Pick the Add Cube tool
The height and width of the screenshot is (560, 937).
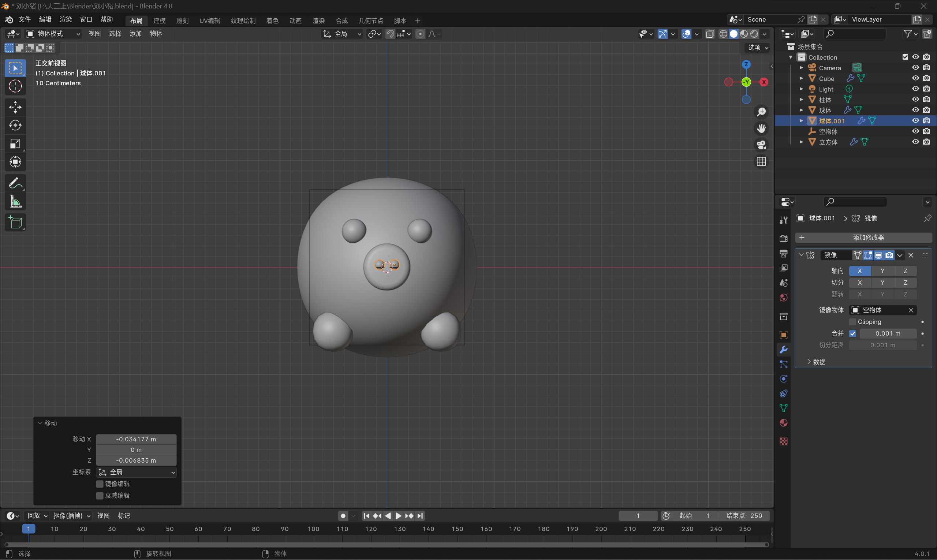coord(15,222)
